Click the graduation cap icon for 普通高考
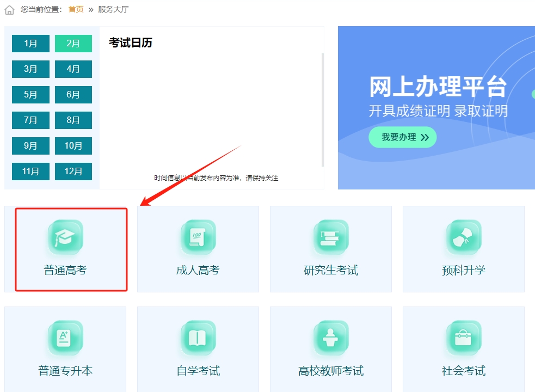The image size is (535, 392). click(x=65, y=237)
